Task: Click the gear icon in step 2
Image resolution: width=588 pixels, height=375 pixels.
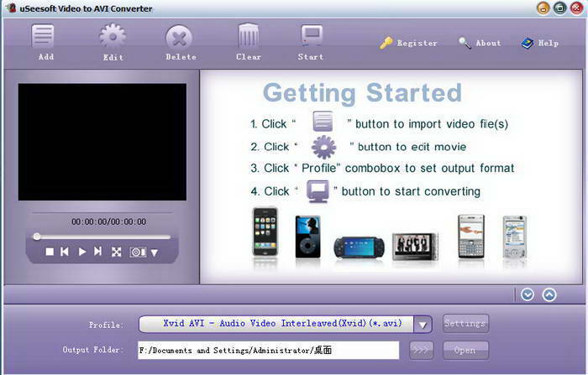Action: click(323, 147)
